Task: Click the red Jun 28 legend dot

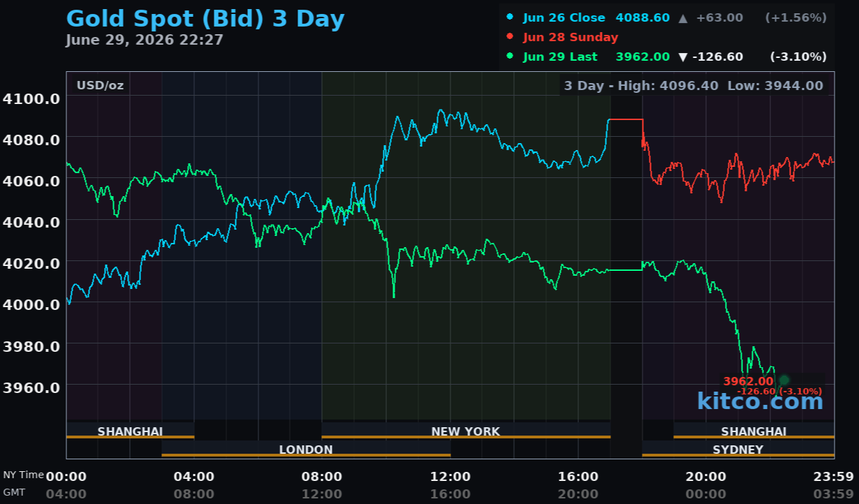Action: [511, 37]
